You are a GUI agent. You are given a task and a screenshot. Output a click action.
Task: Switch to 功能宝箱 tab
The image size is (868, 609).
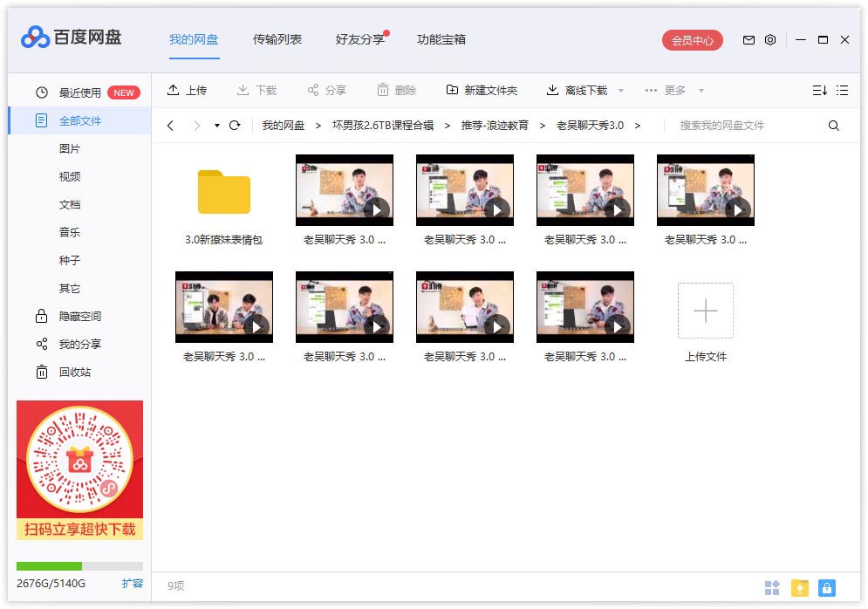tap(441, 40)
